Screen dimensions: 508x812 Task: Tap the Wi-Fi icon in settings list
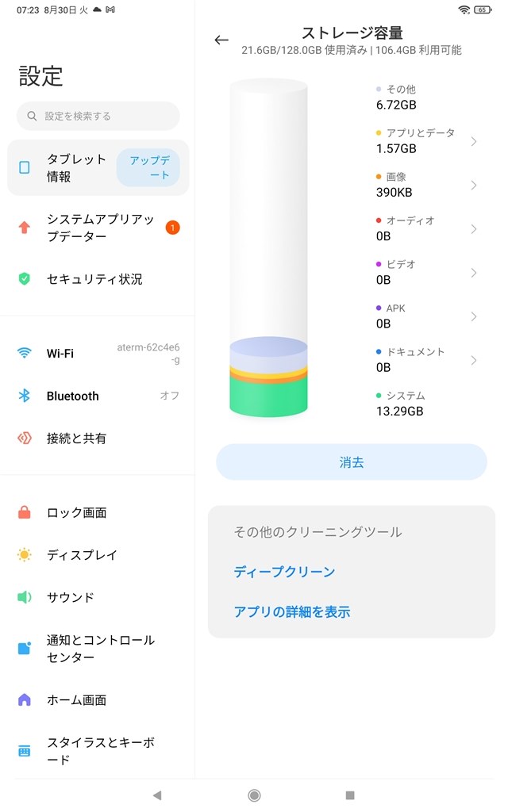pos(25,354)
